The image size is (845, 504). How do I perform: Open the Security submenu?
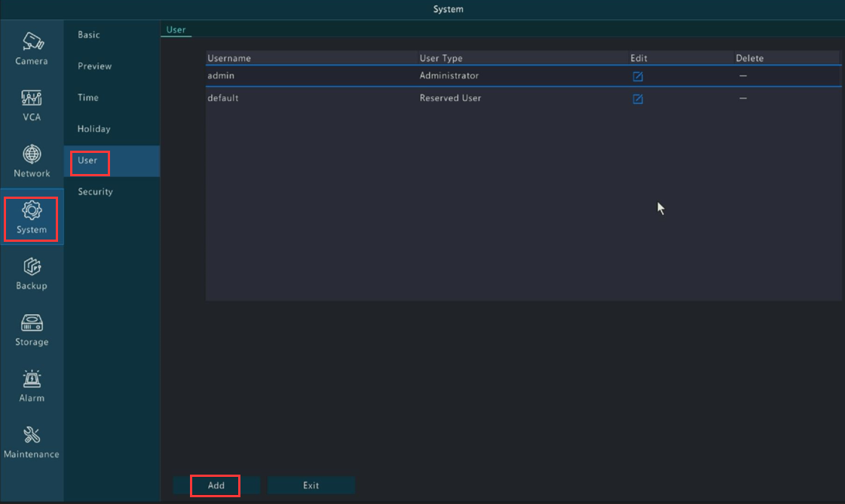click(95, 192)
